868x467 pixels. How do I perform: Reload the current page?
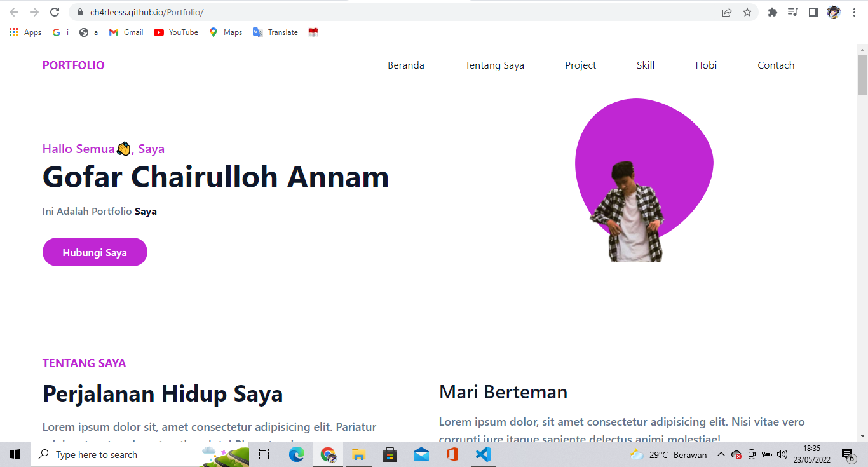(x=55, y=12)
